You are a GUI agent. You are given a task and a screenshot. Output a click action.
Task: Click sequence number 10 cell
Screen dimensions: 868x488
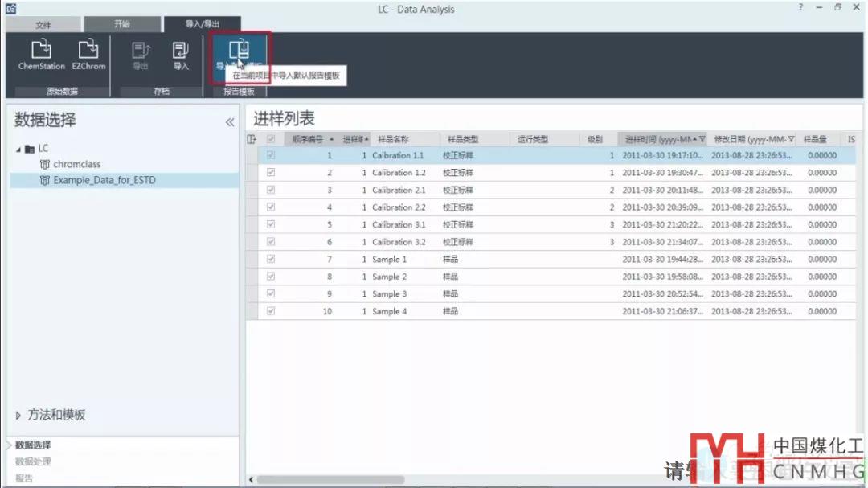pos(327,311)
